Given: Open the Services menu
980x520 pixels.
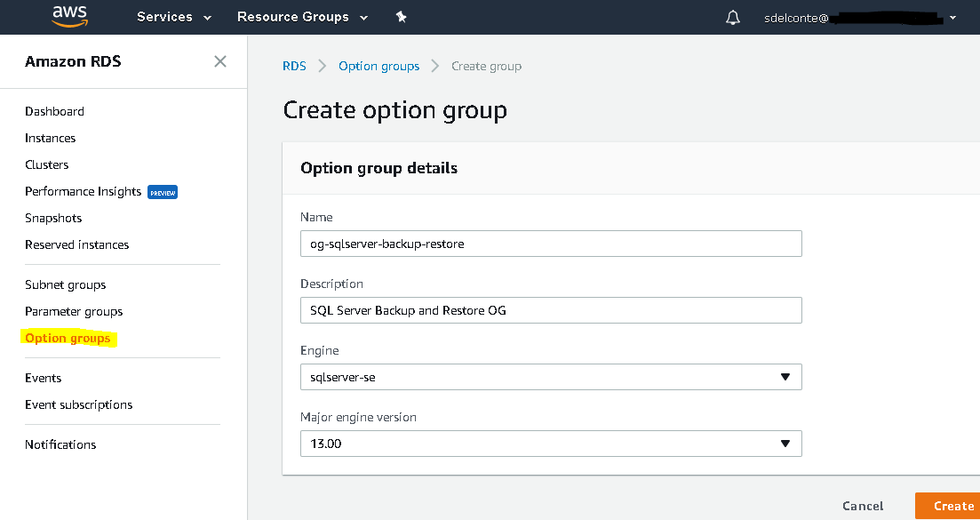Looking at the screenshot, I should (x=174, y=18).
